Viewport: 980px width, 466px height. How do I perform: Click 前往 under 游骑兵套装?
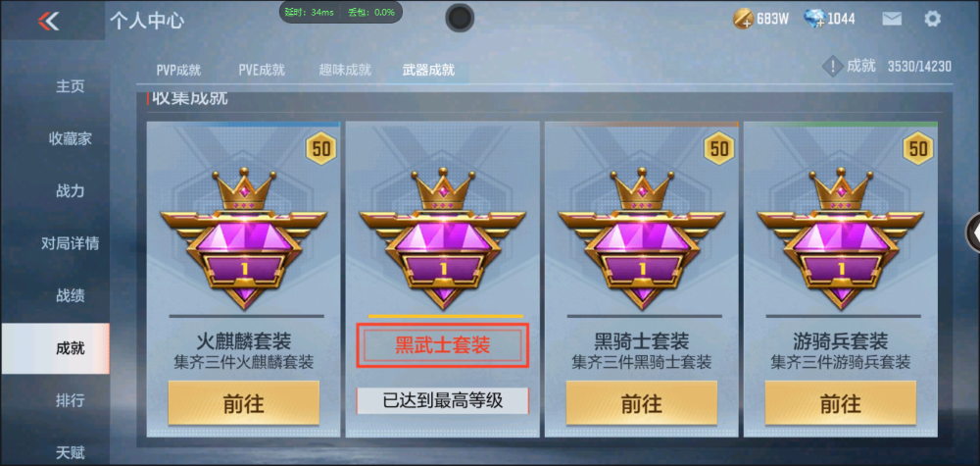pyautogui.click(x=841, y=403)
